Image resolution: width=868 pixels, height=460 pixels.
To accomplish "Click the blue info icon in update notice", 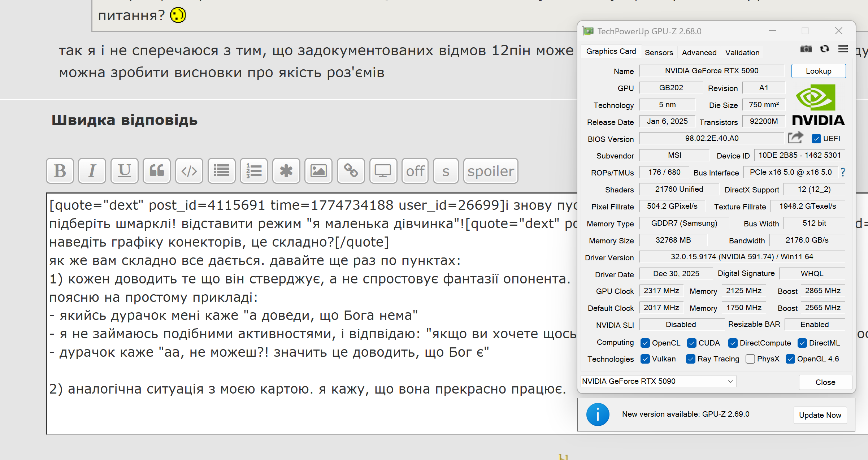I will pos(598,415).
